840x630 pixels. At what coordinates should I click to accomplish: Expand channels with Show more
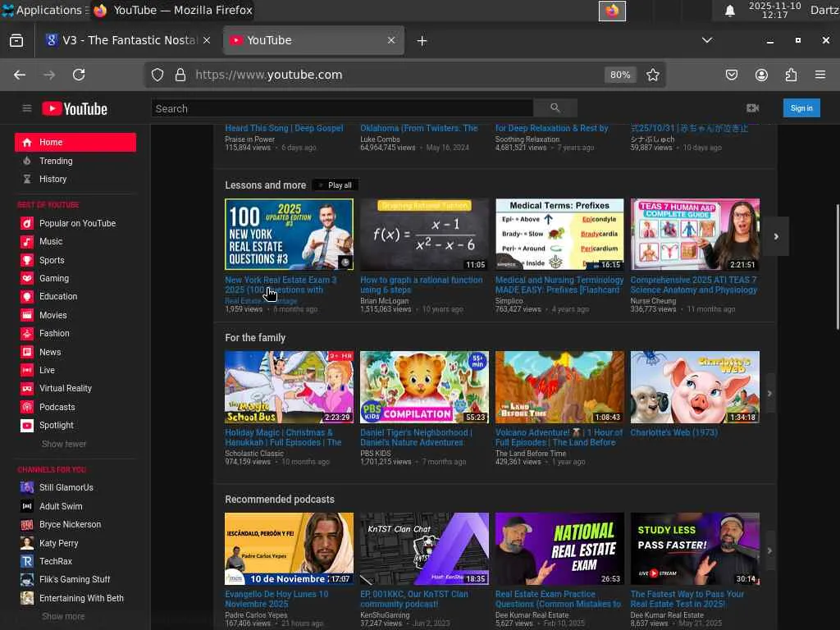click(63, 617)
